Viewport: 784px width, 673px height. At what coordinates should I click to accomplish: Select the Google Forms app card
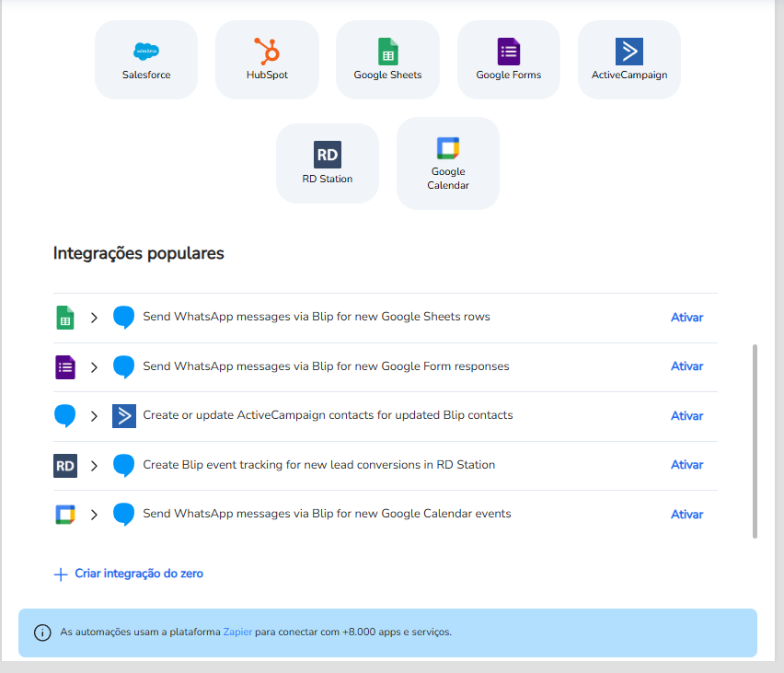tap(509, 60)
